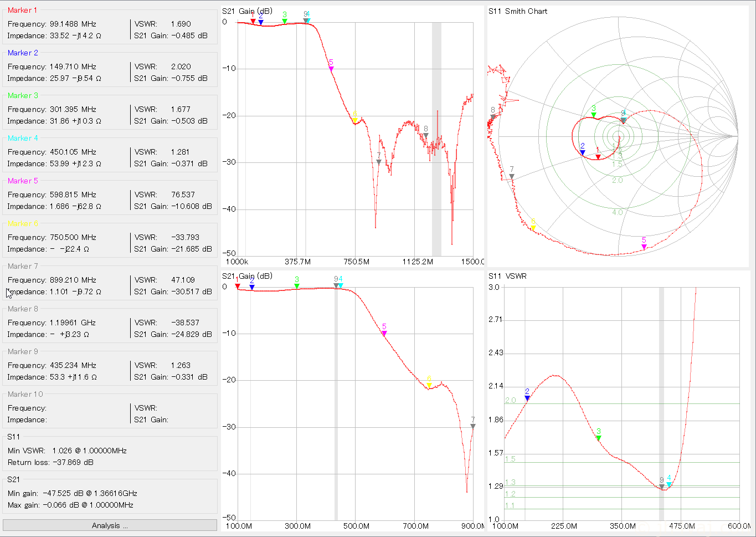Select blue marker 2 on bottom S21 Gain chart
This screenshot has width=756, height=537.
pyautogui.click(x=252, y=288)
